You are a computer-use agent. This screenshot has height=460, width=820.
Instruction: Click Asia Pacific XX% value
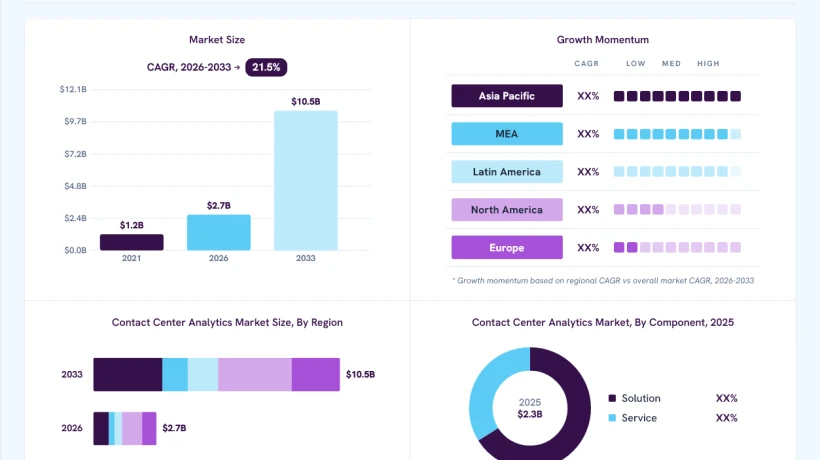(588, 96)
